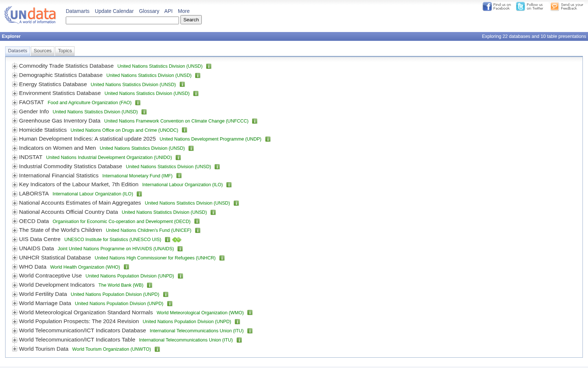
Task: Open the Send us your Feedback icon
Action: (x=567, y=7)
